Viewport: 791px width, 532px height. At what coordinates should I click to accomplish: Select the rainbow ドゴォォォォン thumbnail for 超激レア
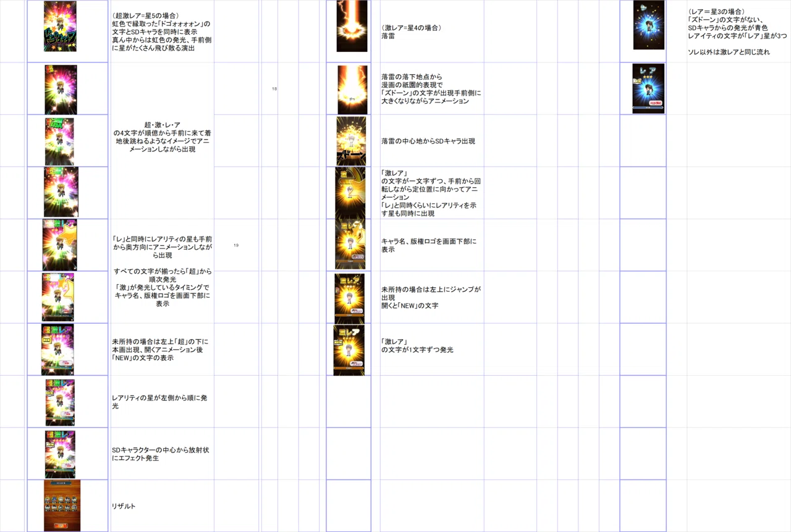pos(60,27)
